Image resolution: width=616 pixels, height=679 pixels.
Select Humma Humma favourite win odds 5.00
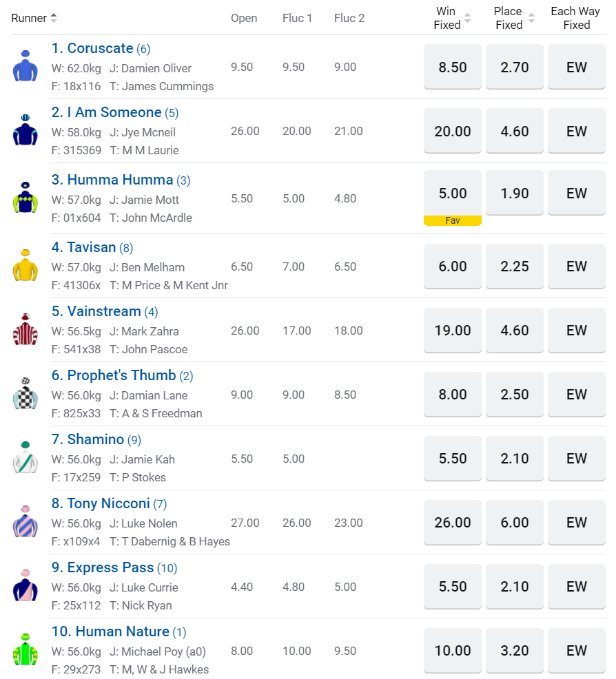click(453, 194)
